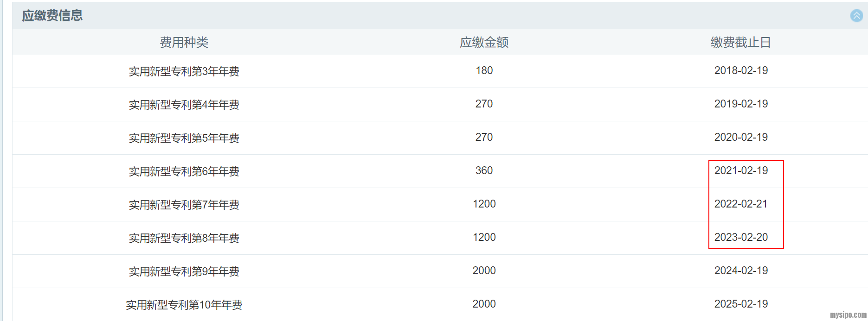
Task: Select the 实用新型专利第6年年费 row label
Action: (x=184, y=171)
